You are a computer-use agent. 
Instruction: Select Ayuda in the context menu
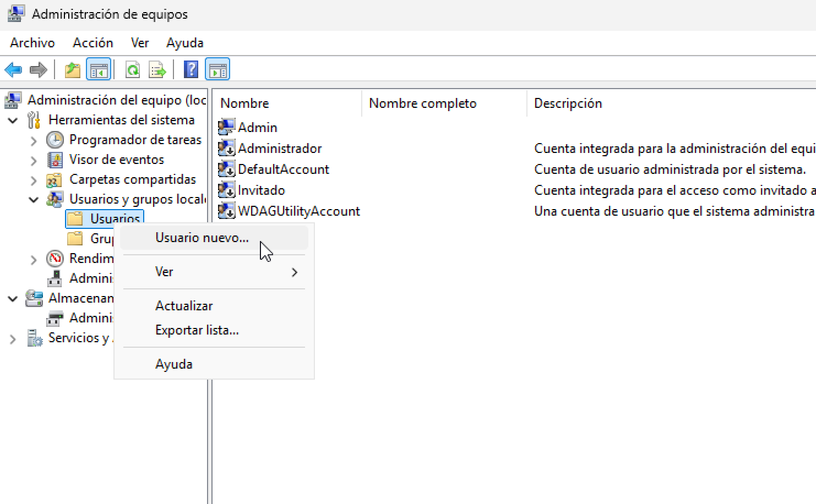pyautogui.click(x=214, y=364)
